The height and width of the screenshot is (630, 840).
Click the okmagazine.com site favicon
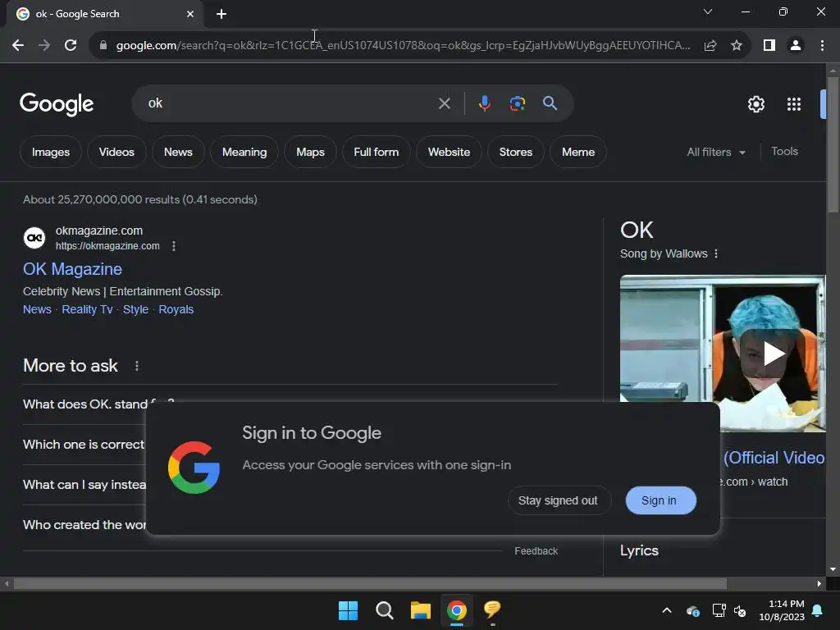coord(34,238)
